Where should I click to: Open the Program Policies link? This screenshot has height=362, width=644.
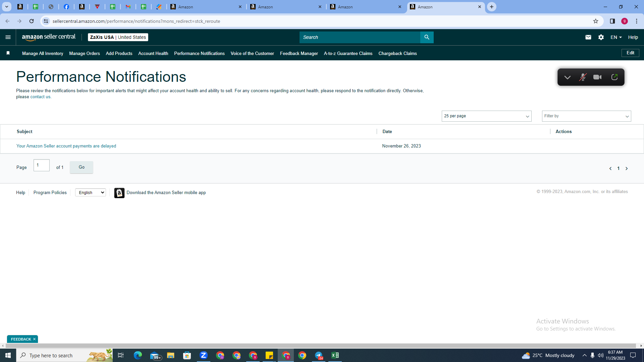[x=50, y=193]
